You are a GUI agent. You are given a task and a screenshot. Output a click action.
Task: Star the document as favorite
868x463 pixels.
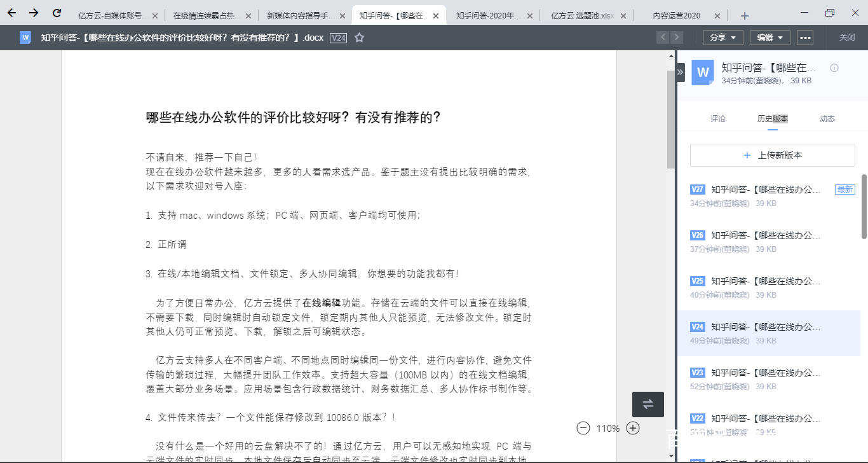click(359, 38)
